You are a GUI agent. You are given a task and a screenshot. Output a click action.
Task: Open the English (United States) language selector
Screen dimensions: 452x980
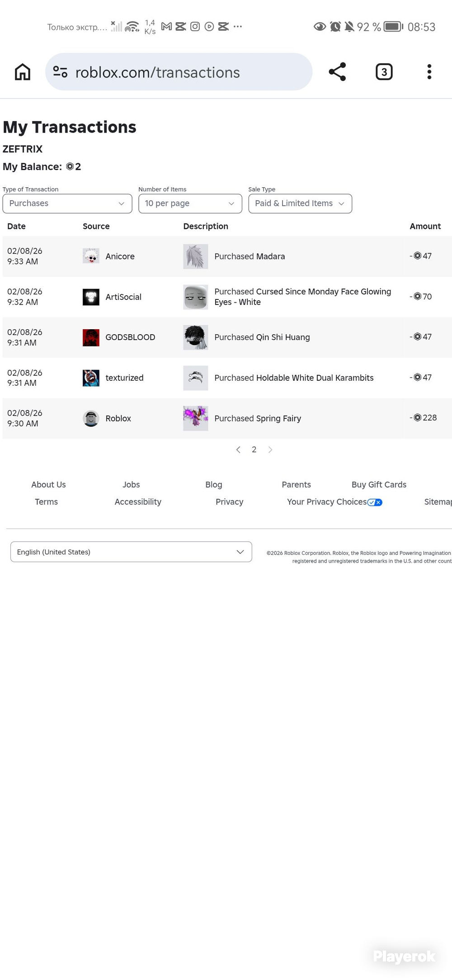point(131,552)
